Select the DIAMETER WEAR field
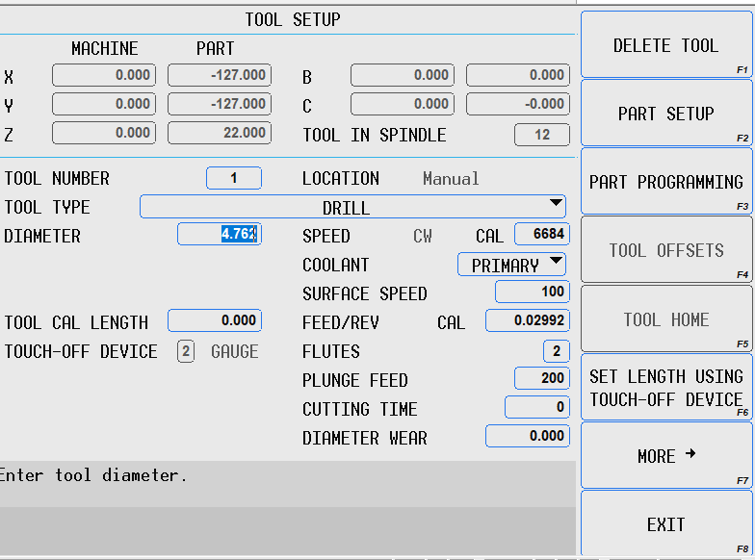Screen dimensions: 755x560 pyautogui.click(x=527, y=437)
